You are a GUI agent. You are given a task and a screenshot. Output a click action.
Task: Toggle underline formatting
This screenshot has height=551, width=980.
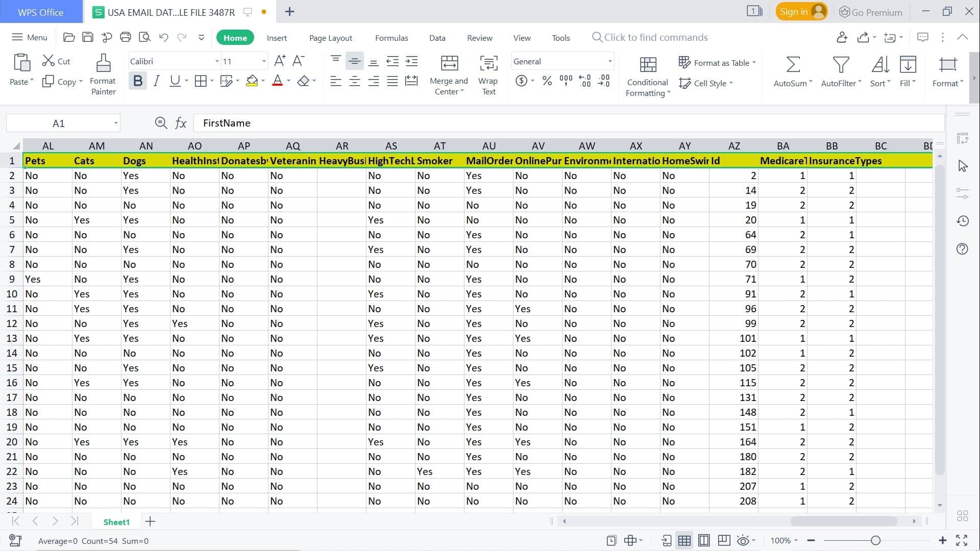(x=175, y=80)
